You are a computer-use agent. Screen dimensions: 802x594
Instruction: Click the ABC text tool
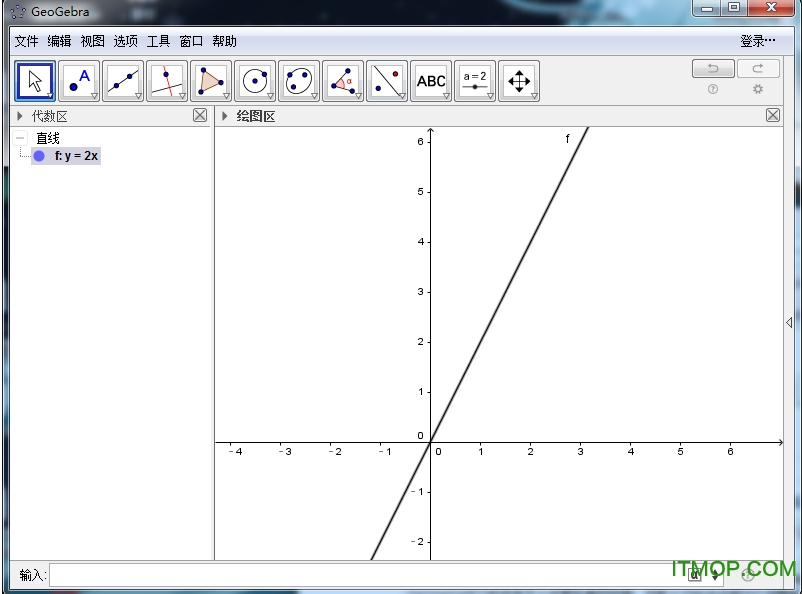click(431, 81)
